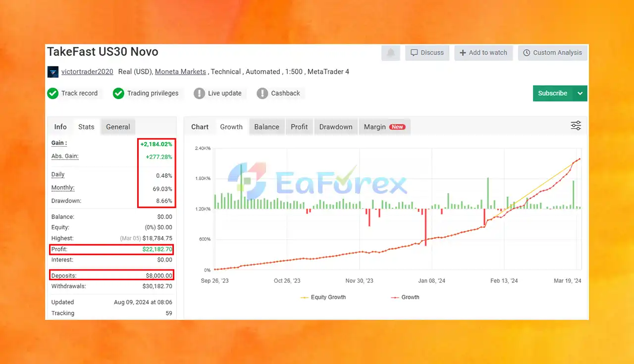Click the Track record green checkmark

pos(53,93)
